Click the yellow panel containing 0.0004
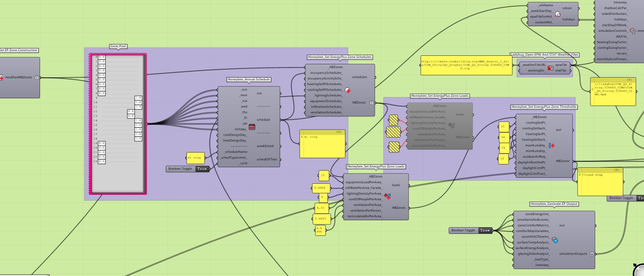The image size is (644, 276). click(320, 188)
